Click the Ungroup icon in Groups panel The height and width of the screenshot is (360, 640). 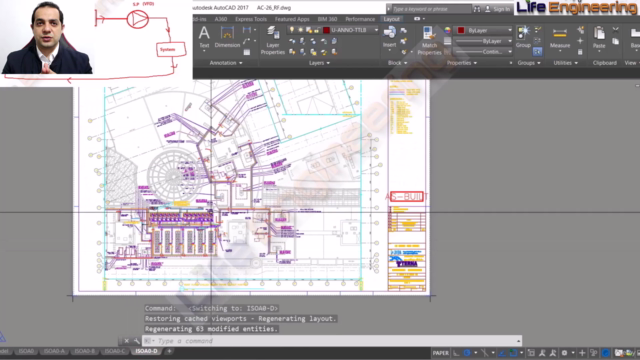click(538, 30)
